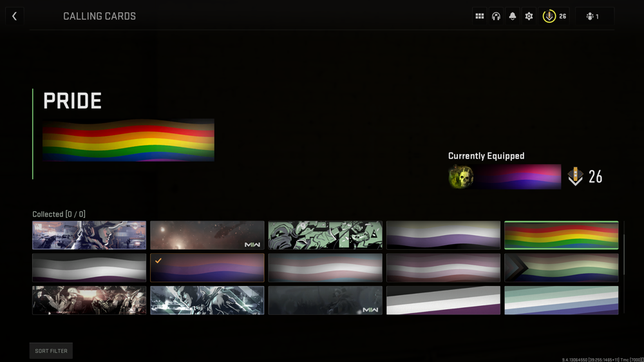Click the Currently Equipped label

coord(486,156)
